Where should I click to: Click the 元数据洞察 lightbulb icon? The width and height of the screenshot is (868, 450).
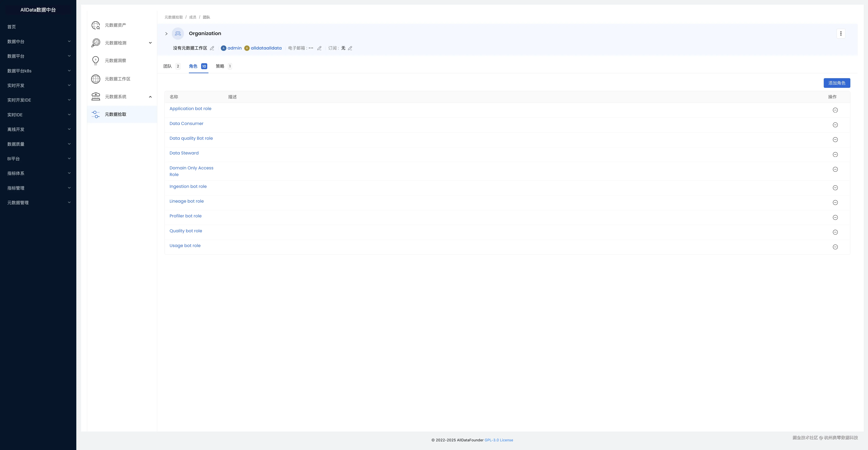[96, 61]
